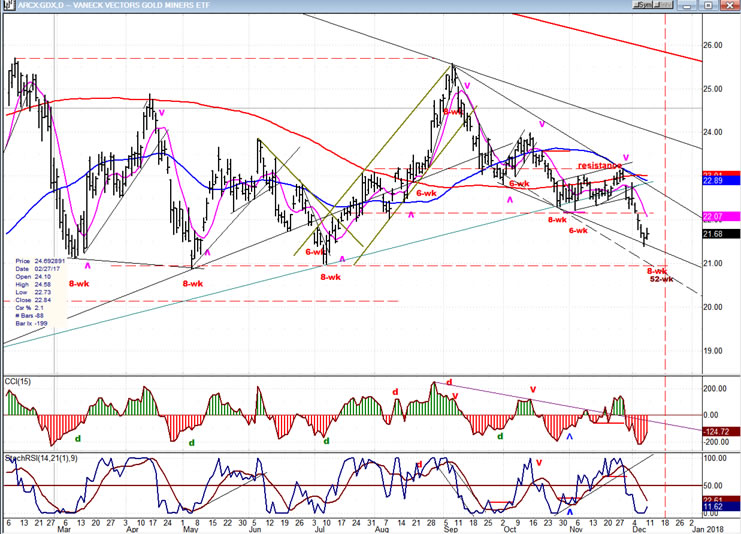This screenshot has height=534, width=741.
Task: Click the Bar Ix -199 data row
Action: pos(32,323)
